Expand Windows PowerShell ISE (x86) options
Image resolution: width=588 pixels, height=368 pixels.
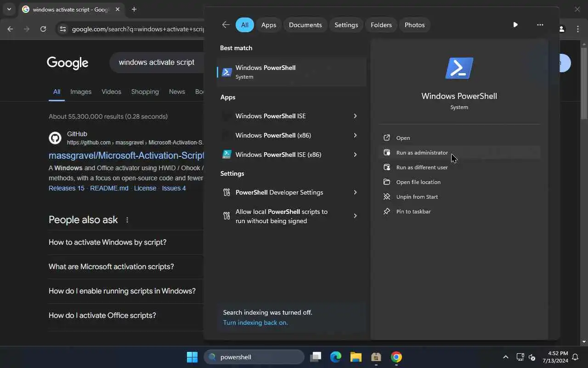355,155
